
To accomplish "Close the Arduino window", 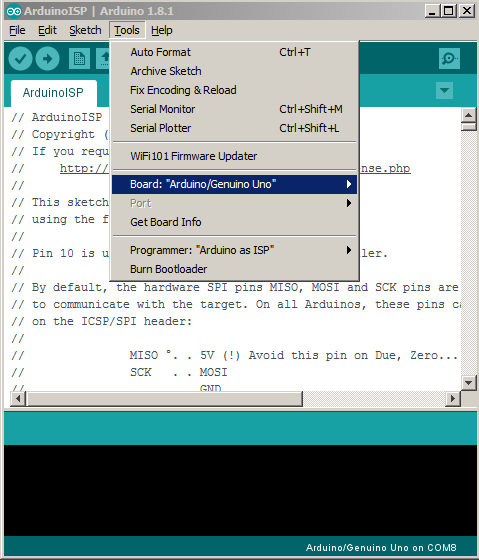I will (x=467, y=11).
